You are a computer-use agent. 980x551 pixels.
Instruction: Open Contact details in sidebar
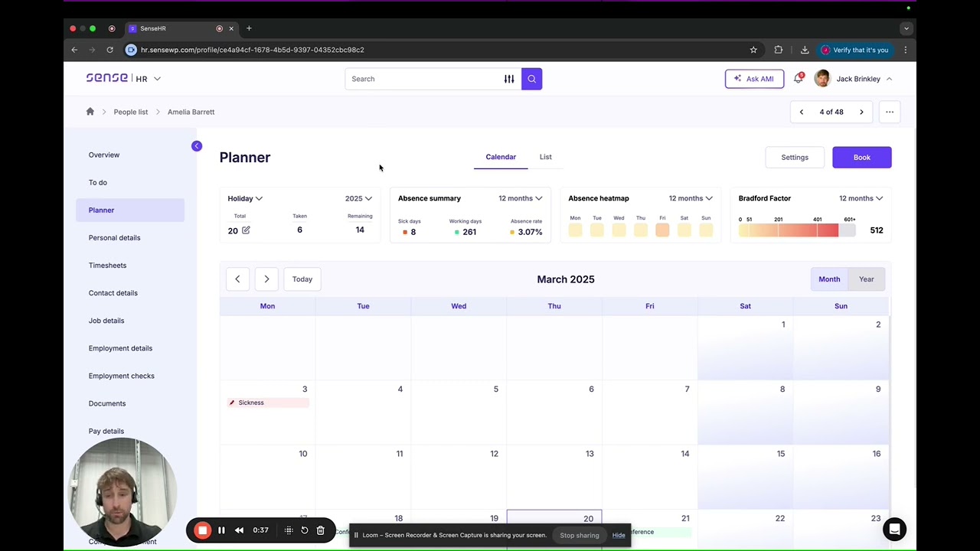[x=113, y=292]
